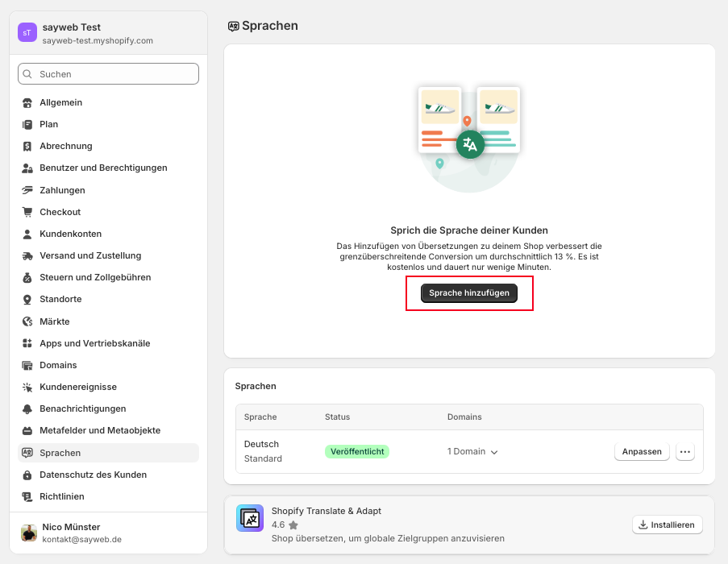
Task: Click the Versand und Zustellung truck icon
Action: (x=27, y=255)
